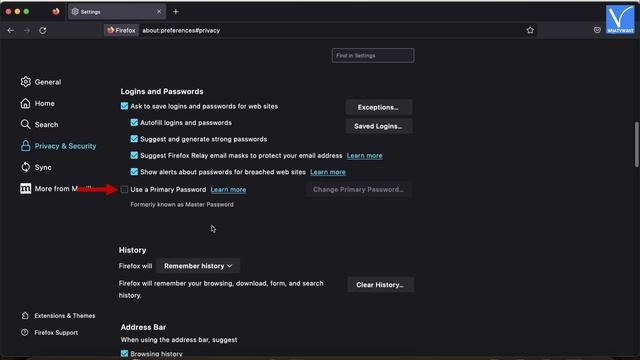
Task: Open Learn more link for Primary Password
Action: pos(228,190)
